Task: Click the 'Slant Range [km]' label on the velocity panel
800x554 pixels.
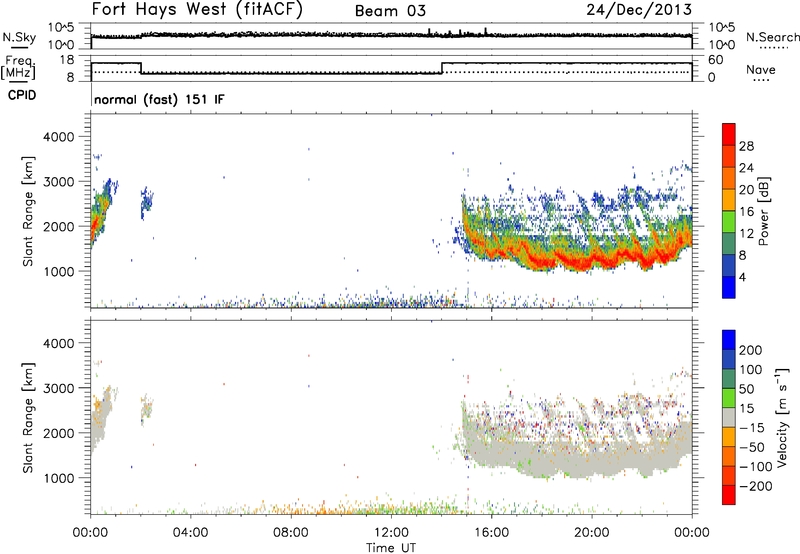Action: click(28, 417)
